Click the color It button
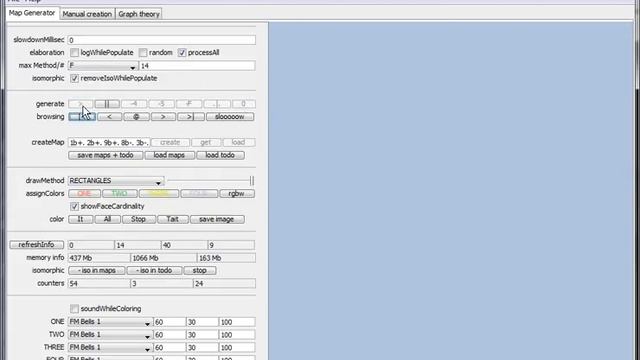This screenshot has height=360, width=640. point(80,219)
